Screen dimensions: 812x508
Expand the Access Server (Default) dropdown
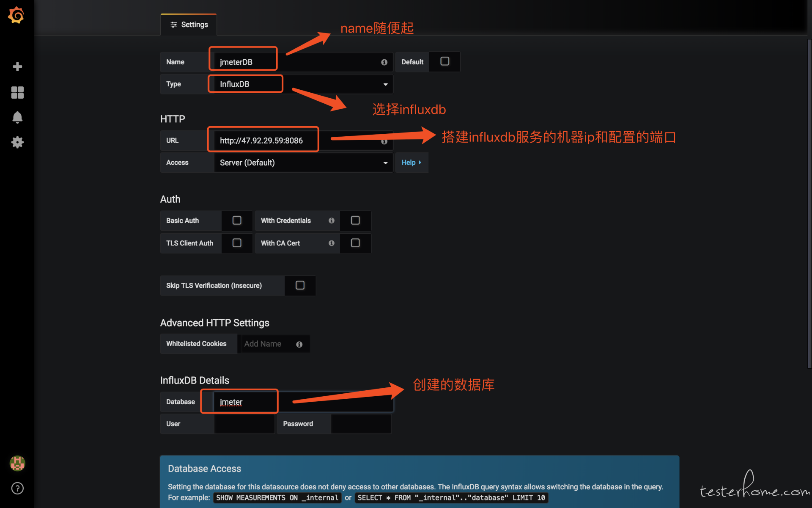click(302, 163)
